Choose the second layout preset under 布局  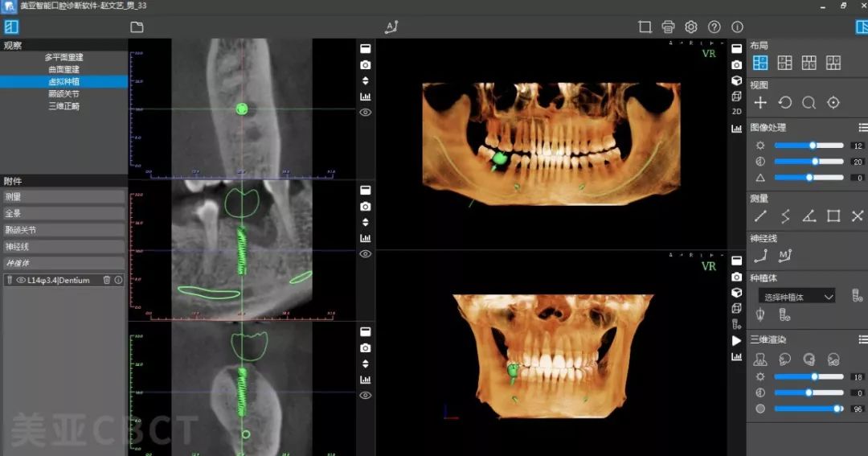[784, 63]
